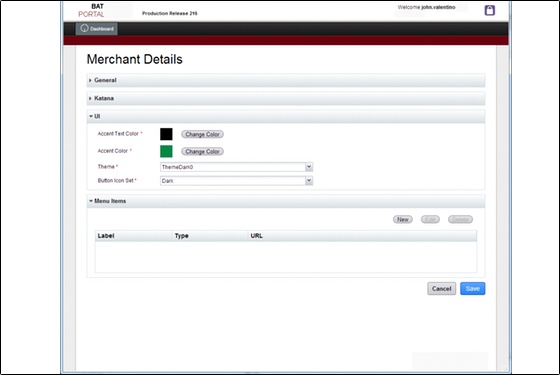Add a New menu item
Viewport: 560px width, 375px height.
pyautogui.click(x=403, y=219)
